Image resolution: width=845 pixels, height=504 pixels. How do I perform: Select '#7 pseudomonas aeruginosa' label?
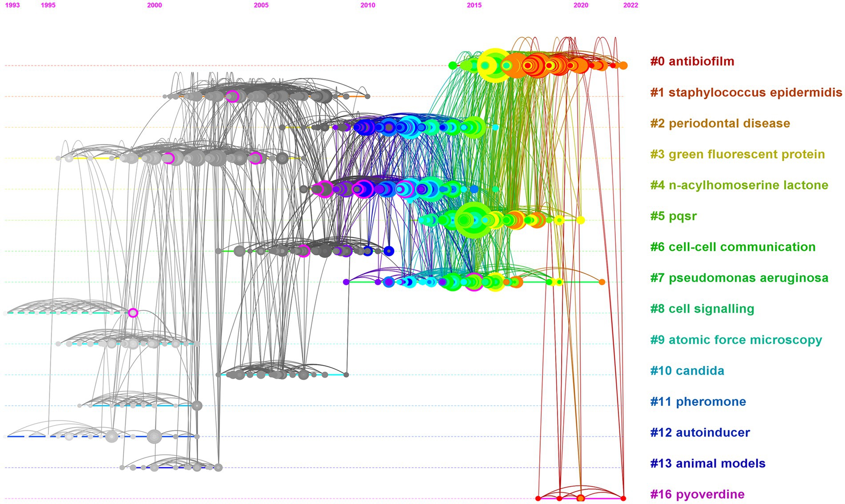tap(739, 278)
